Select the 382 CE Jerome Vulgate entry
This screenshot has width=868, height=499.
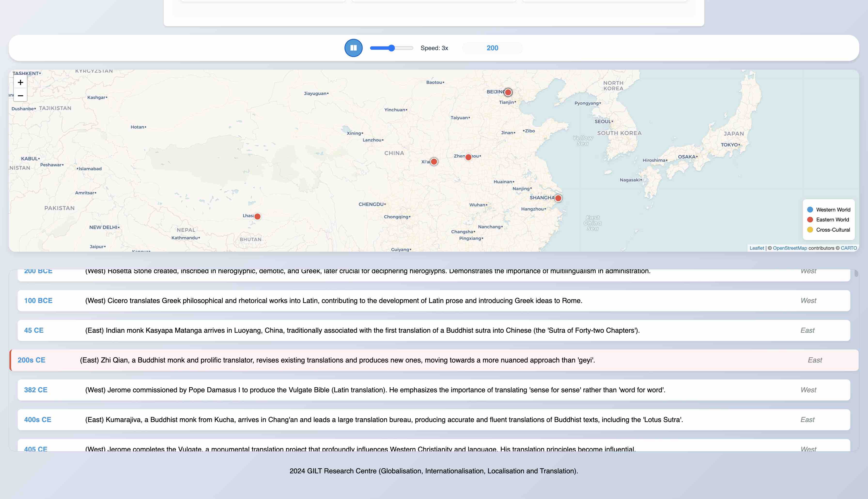(x=434, y=390)
